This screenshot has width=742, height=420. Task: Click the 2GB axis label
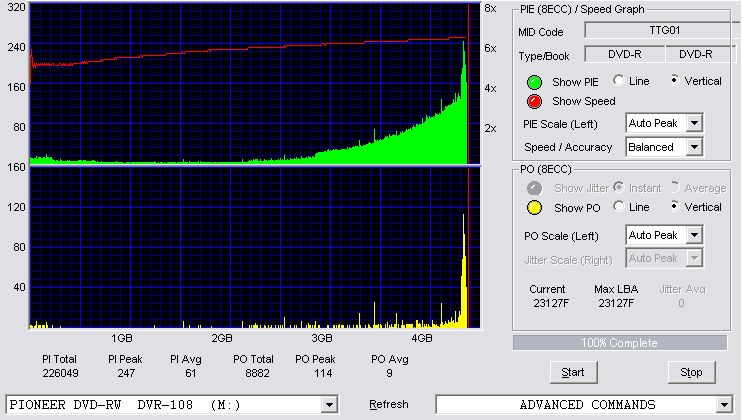point(221,338)
